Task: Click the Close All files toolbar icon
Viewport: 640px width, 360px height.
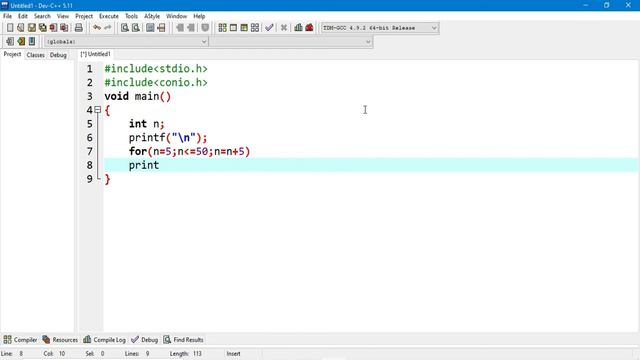Action: [x=64, y=28]
